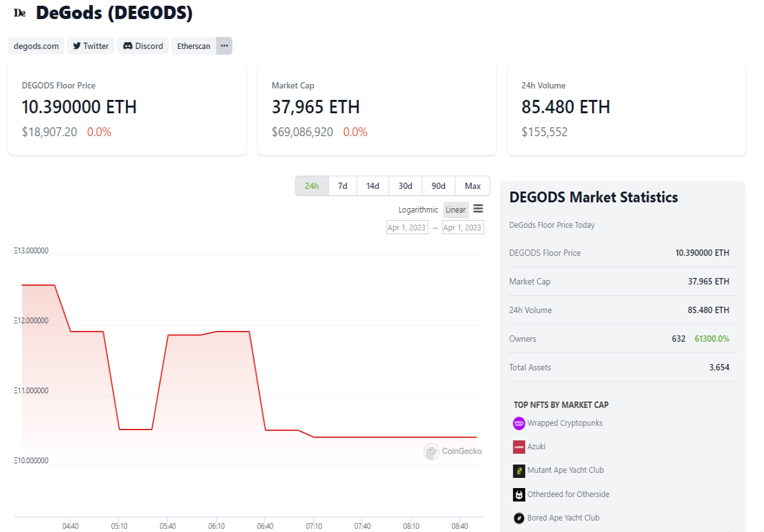Click the DeGods logo icon beside title

pos(20,13)
